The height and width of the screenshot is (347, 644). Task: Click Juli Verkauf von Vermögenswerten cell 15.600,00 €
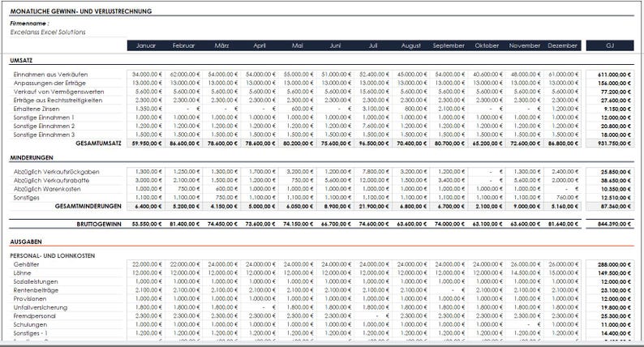click(373, 92)
